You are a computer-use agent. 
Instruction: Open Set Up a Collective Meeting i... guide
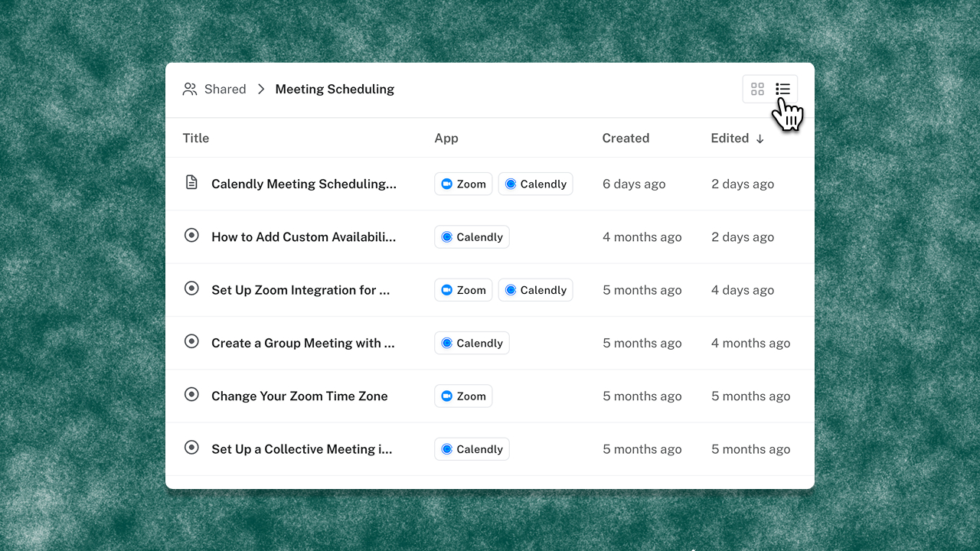coord(302,449)
